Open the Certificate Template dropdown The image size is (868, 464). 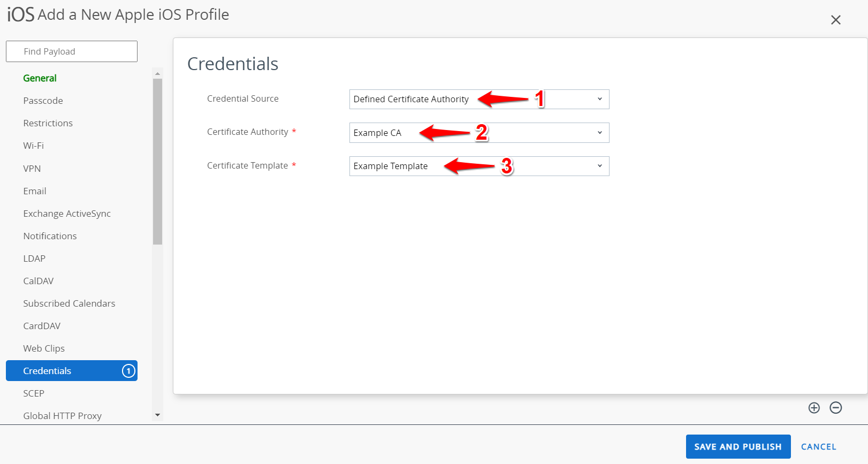coord(479,166)
